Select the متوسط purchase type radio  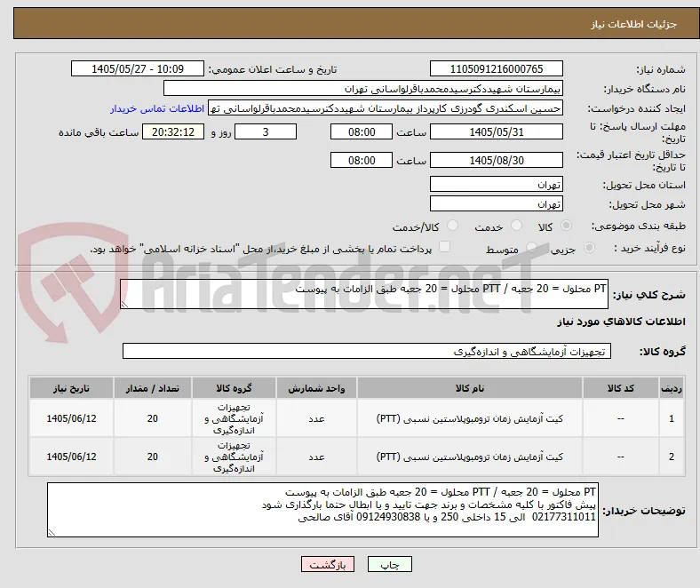click(531, 247)
